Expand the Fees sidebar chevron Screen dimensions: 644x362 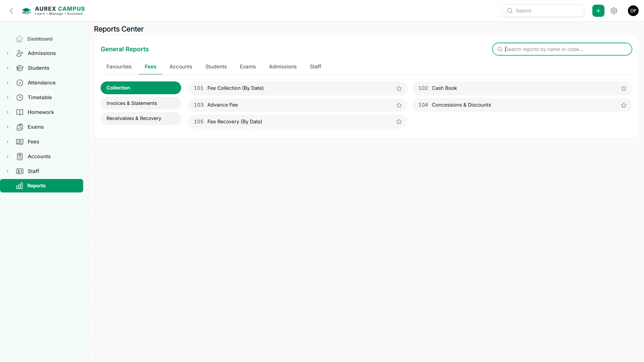pyautogui.click(x=7, y=142)
